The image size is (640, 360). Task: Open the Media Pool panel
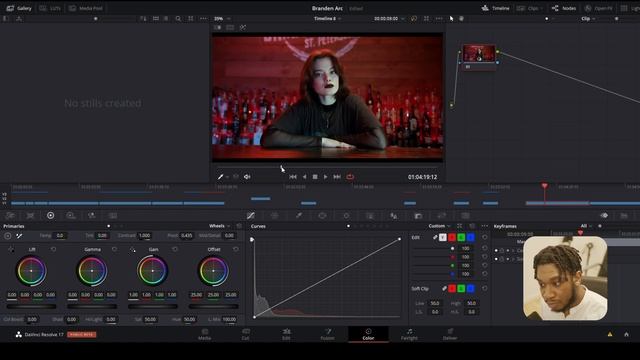tap(86, 8)
